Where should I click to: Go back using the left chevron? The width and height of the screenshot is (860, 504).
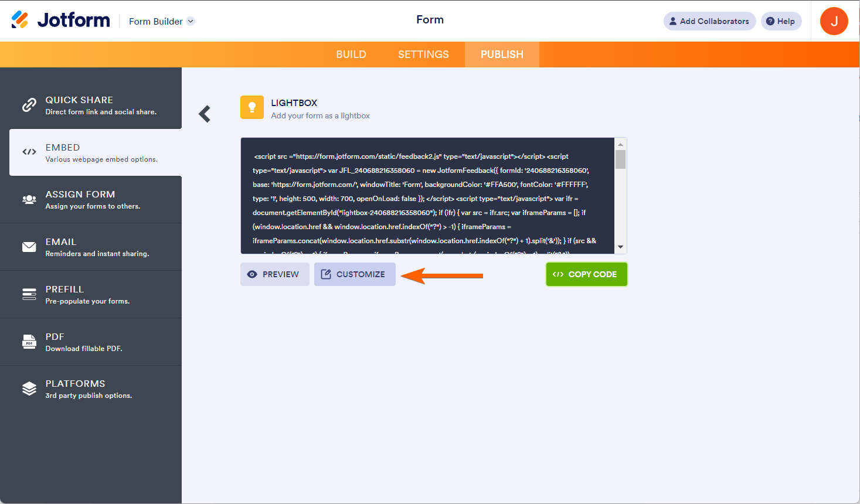coord(205,114)
